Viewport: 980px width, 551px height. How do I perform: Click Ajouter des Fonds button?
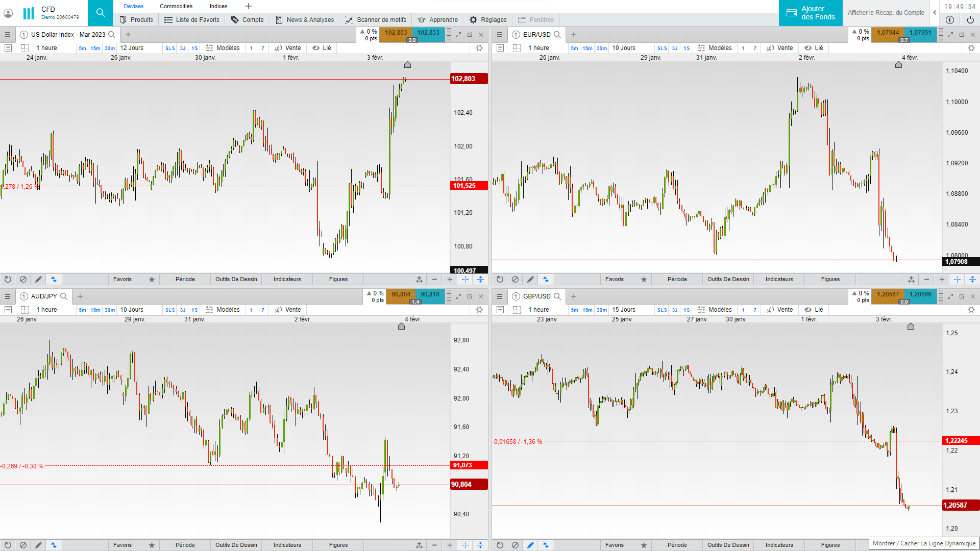point(811,13)
